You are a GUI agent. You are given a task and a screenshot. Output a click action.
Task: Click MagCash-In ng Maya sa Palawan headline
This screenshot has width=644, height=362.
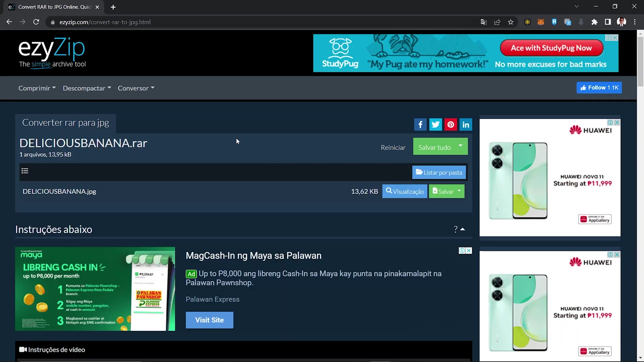tap(254, 256)
